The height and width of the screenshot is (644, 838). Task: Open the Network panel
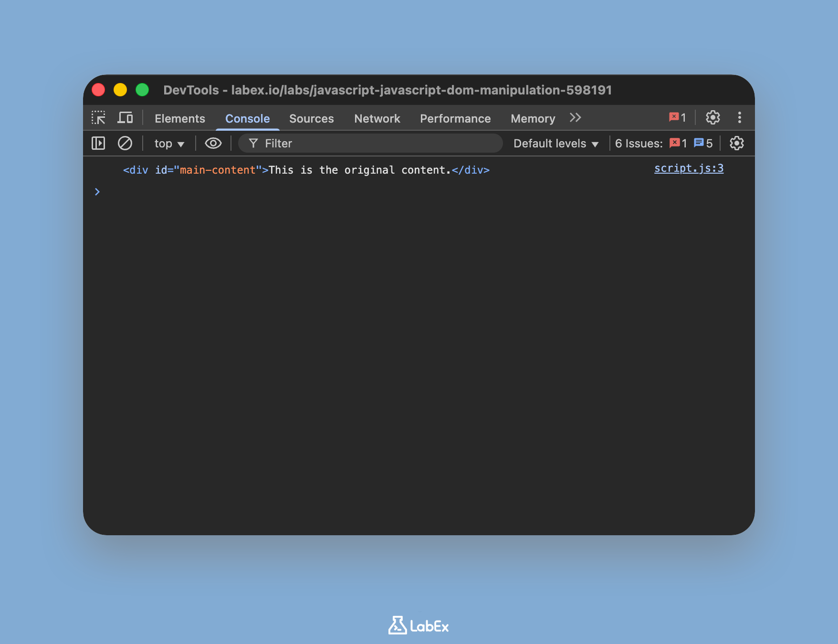[x=377, y=118]
